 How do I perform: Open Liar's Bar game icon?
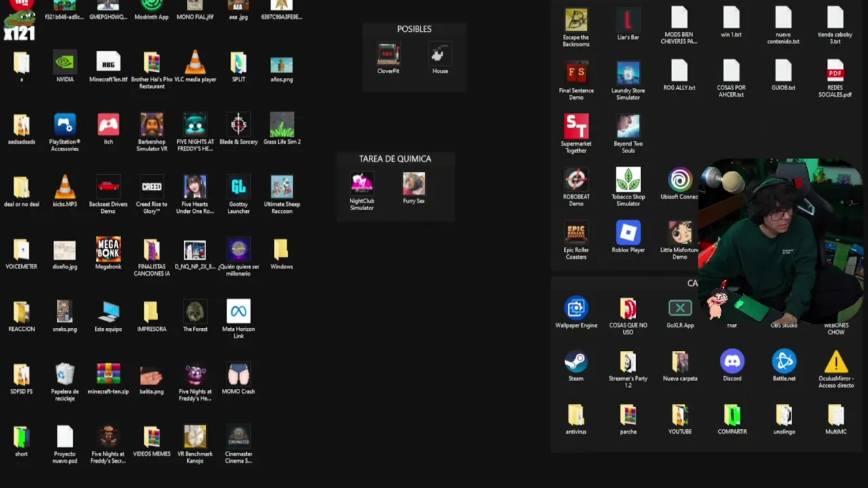click(628, 20)
